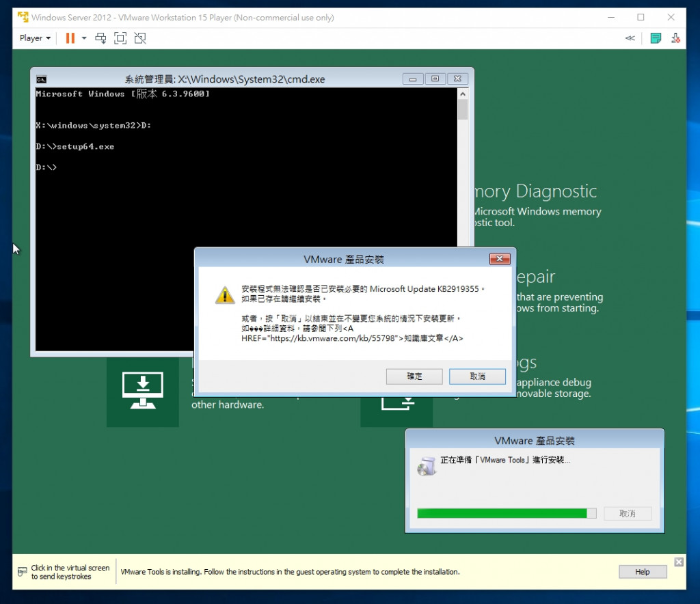This screenshot has height=604, width=700.
Task: Open the Player menu
Action: pyautogui.click(x=35, y=38)
